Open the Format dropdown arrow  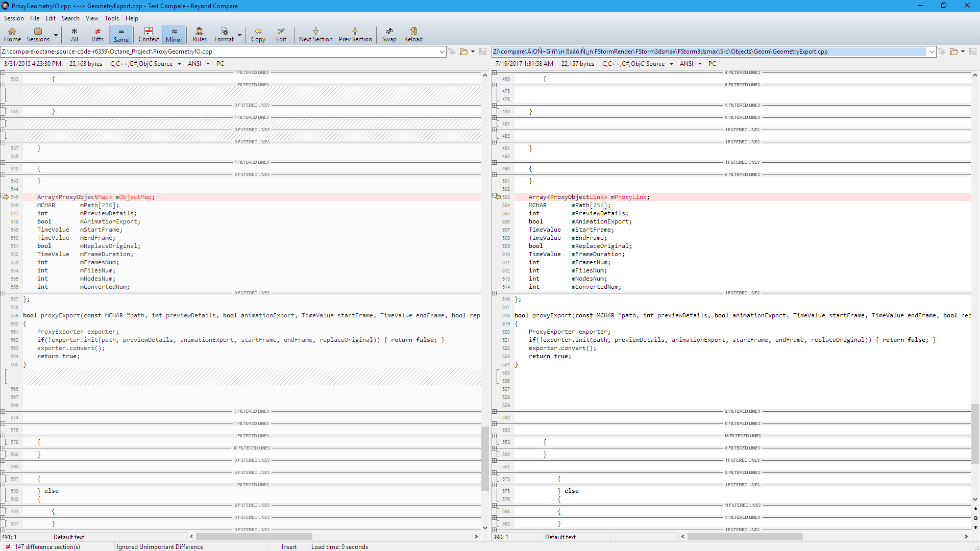(x=239, y=35)
